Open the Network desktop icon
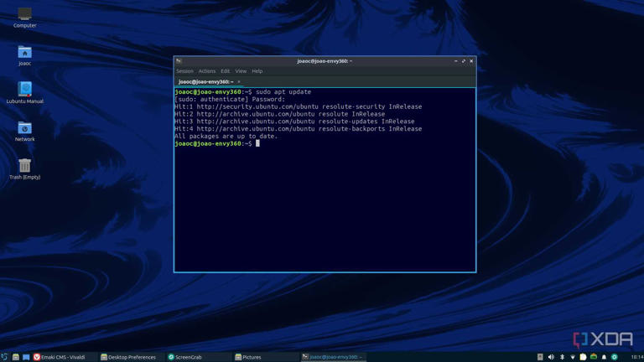Screen dimensions: 644x362 [x=24, y=132]
